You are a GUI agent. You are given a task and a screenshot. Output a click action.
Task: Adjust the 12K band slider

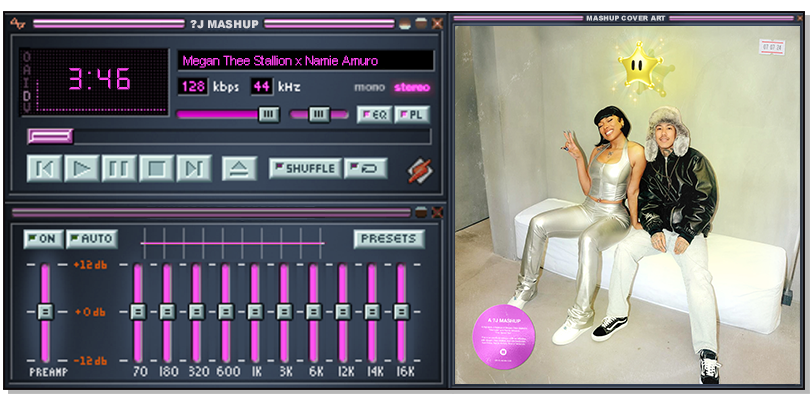pyautogui.click(x=342, y=312)
